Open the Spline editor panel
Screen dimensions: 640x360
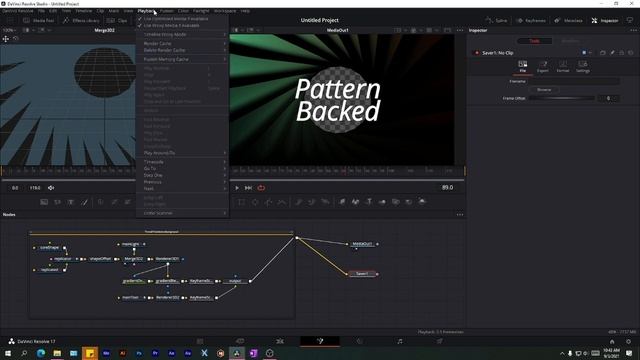[x=496, y=20]
